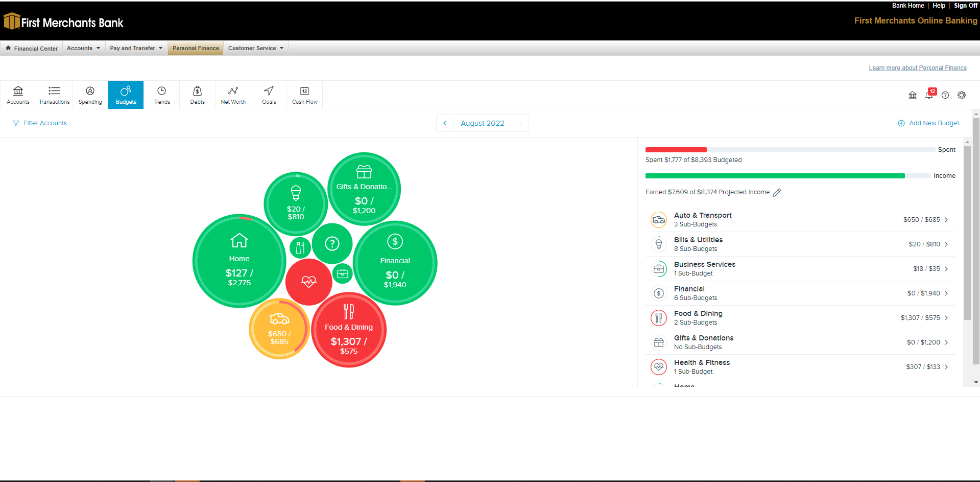Click the Auto & Transport yellow bubble

(279, 329)
